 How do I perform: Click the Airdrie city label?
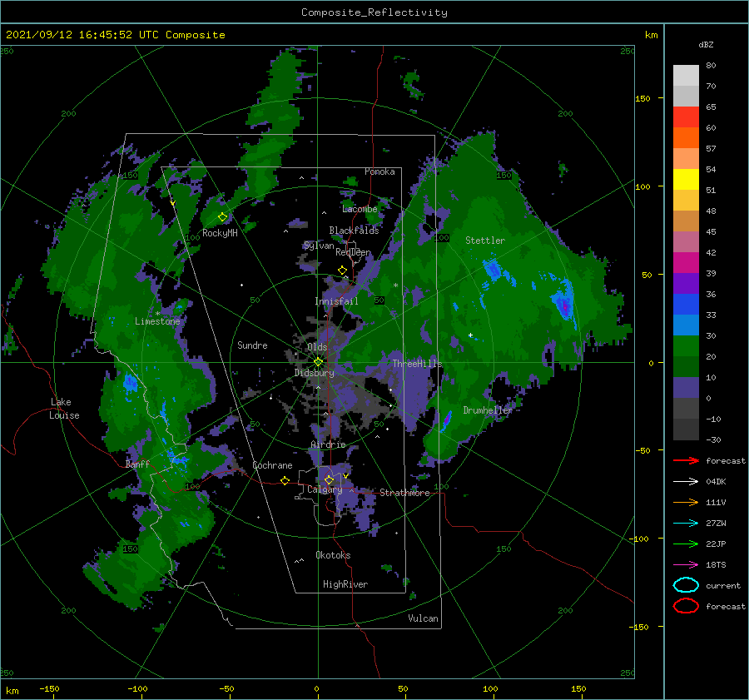pos(328,444)
